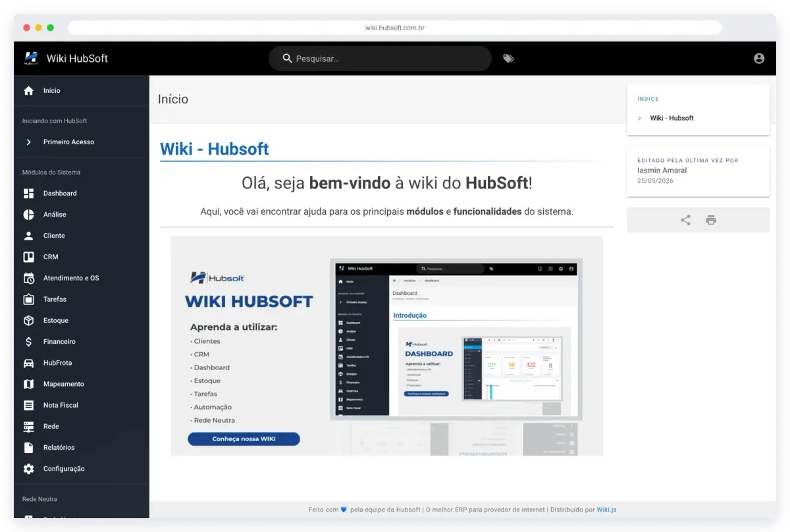Click the Wiki HubSoft logo icon
790x532 pixels.
tap(31, 59)
